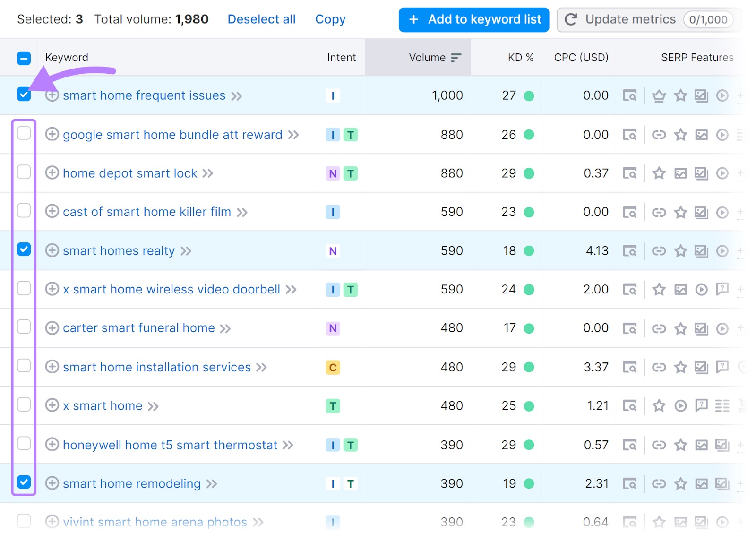This screenshot has width=756, height=542.
Task: Click the People Also Ask icon for "x smart home wireless video doorbell"
Action: click(x=722, y=290)
